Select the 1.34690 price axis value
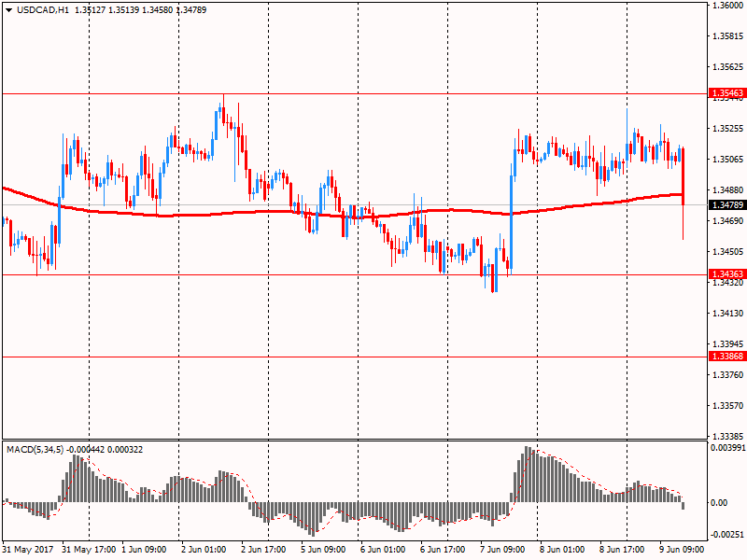 tap(728, 221)
